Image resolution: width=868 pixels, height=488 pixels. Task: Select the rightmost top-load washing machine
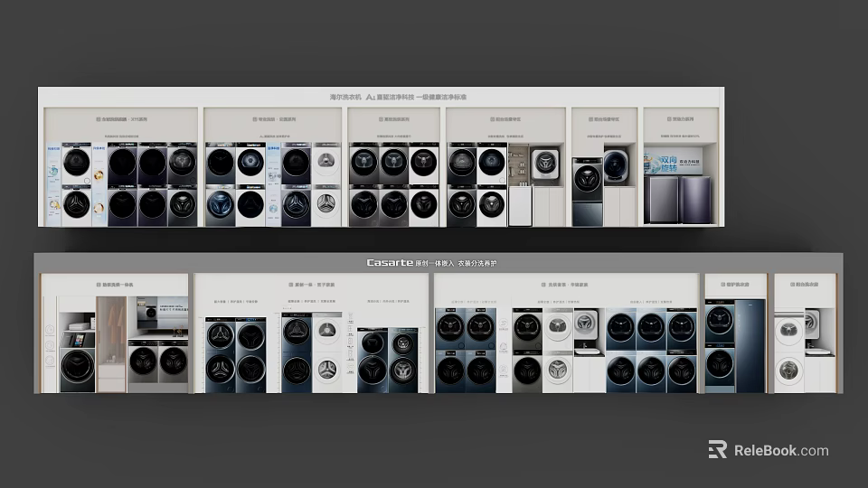[695, 199]
